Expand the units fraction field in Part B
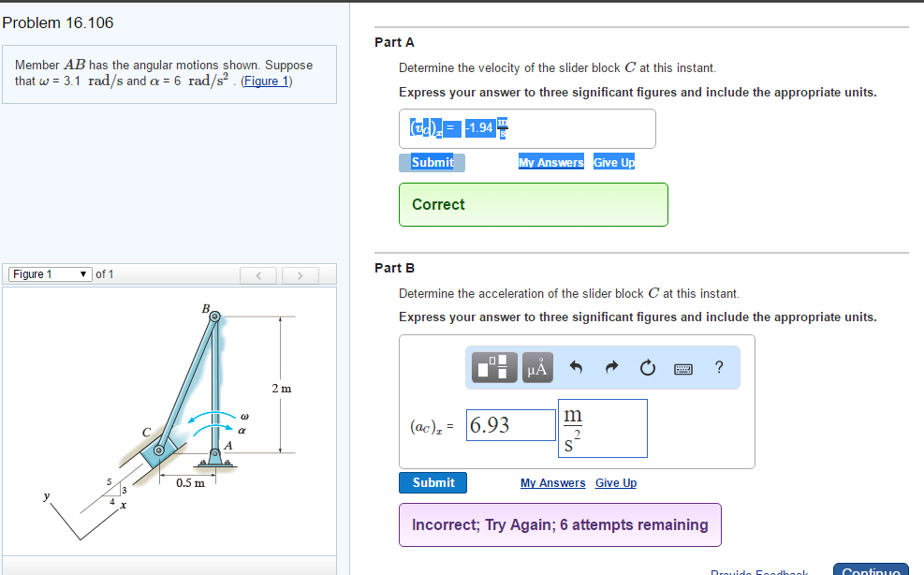 point(603,428)
